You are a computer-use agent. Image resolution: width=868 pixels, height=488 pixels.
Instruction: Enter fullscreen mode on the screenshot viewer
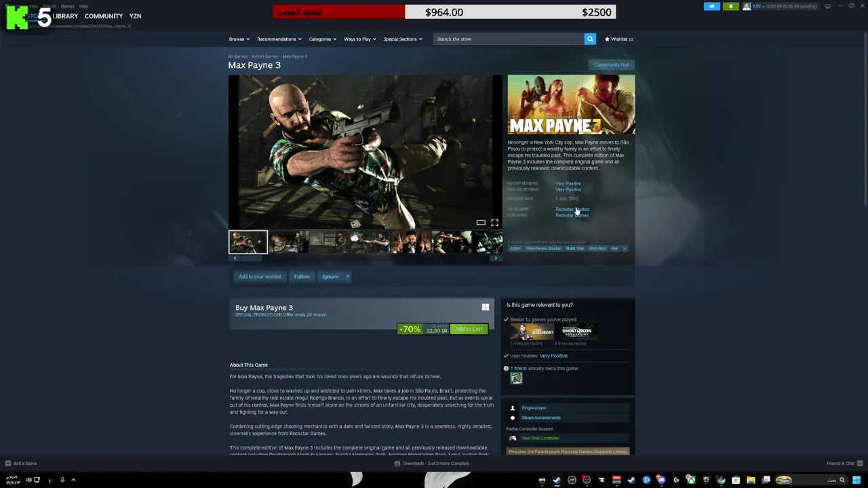(x=494, y=222)
